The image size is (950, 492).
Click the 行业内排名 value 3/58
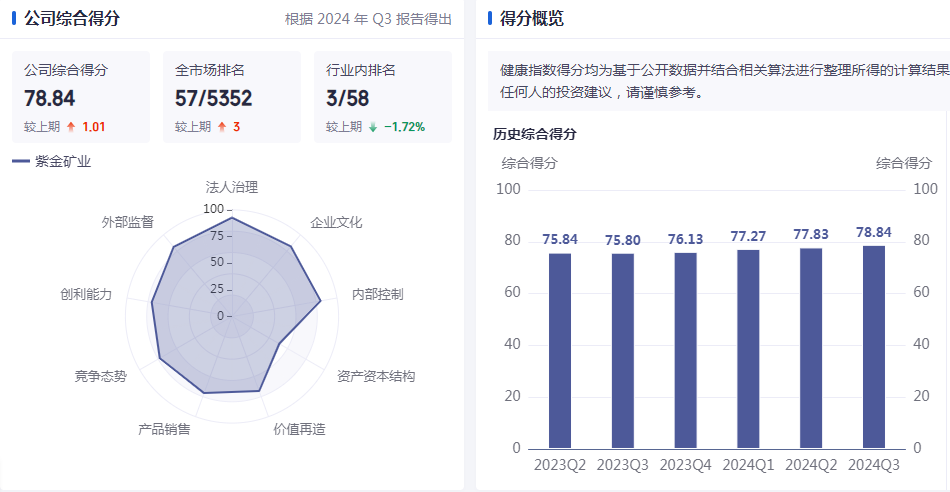pos(347,98)
